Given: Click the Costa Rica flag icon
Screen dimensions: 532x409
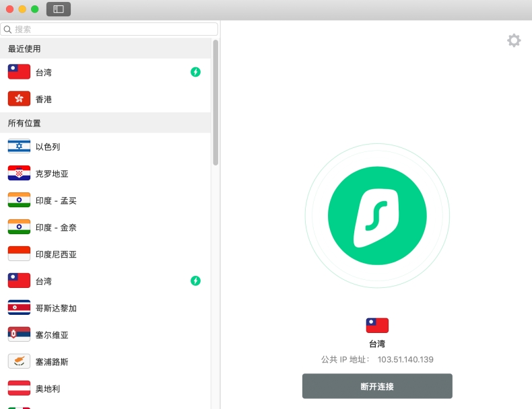Looking at the screenshot, I should coord(19,307).
